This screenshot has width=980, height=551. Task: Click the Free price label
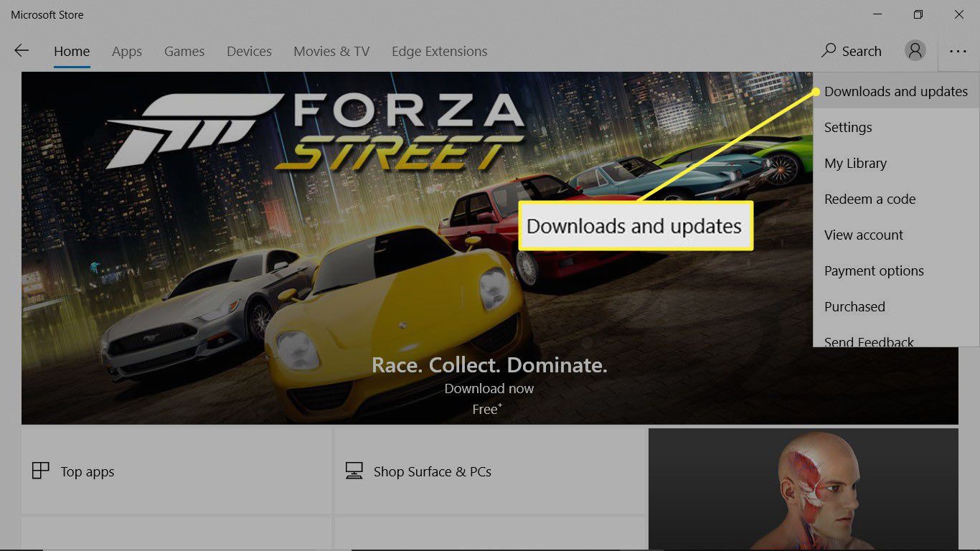487,409
